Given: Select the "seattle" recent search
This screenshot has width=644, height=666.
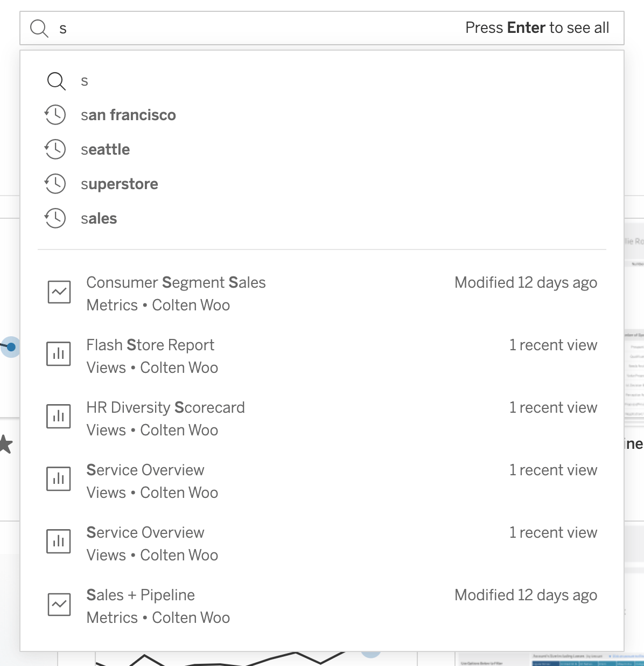Looking at the screenshot, I should coord(106,149).
